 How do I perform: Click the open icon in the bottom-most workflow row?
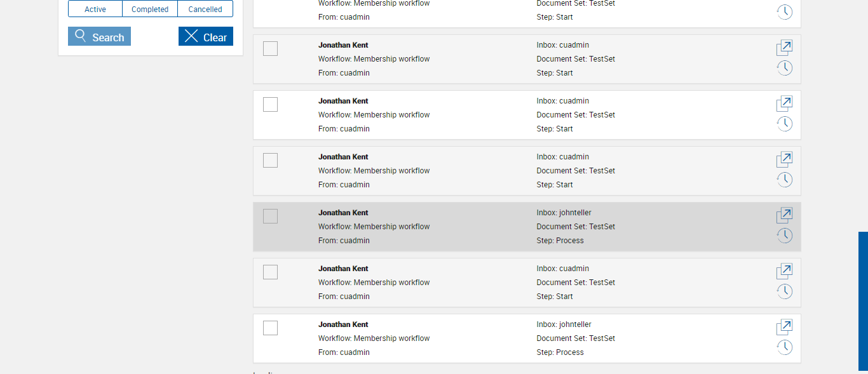point(785,327)
